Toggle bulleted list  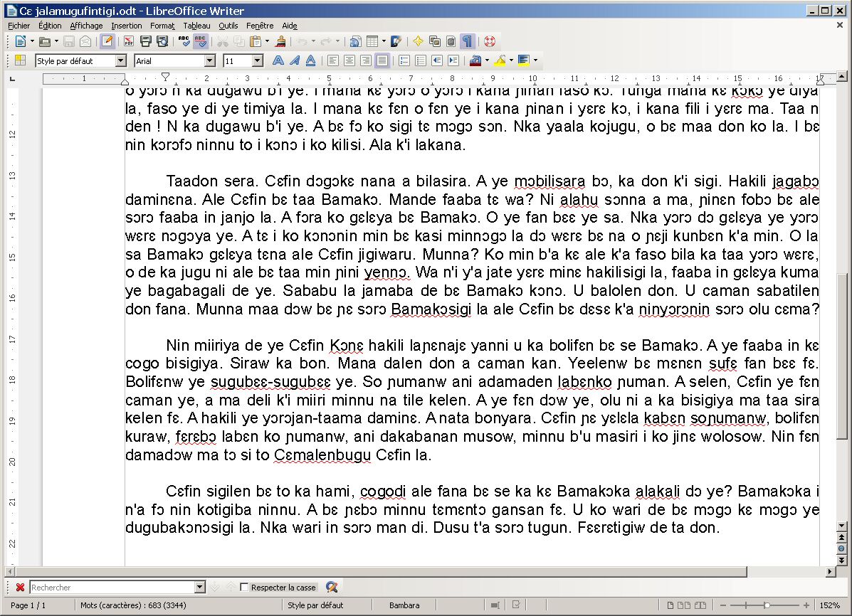point(421,60)
